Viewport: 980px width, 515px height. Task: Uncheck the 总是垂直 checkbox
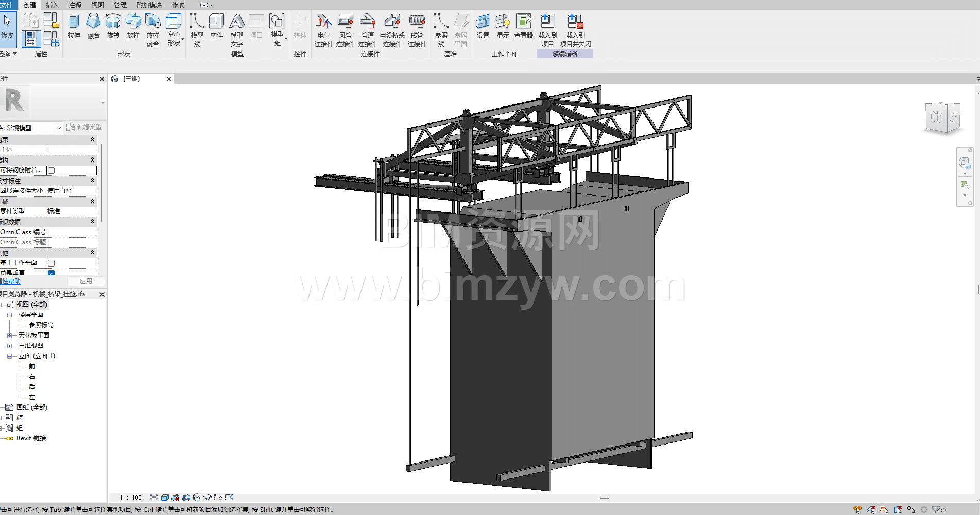[51, 273]
